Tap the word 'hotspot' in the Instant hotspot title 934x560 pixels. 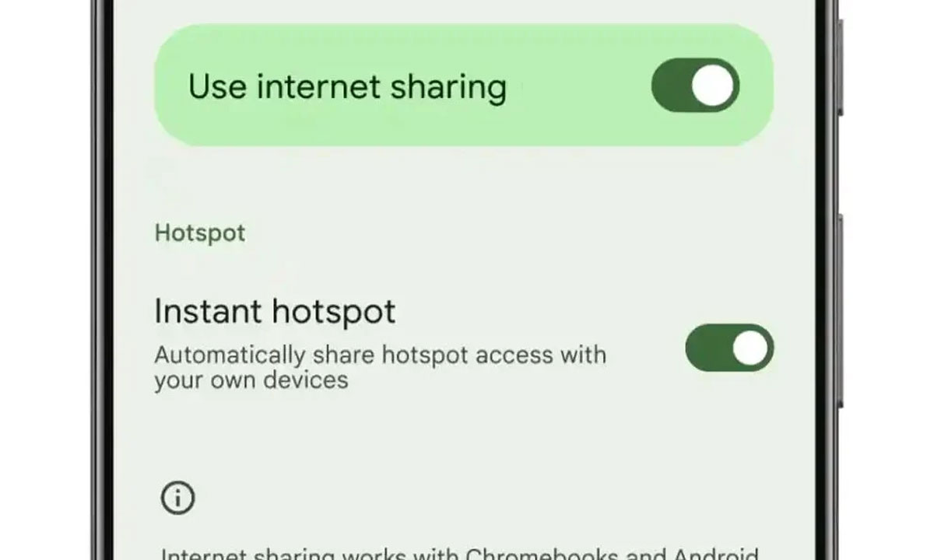pyautogui.click(x=334, y=312)
